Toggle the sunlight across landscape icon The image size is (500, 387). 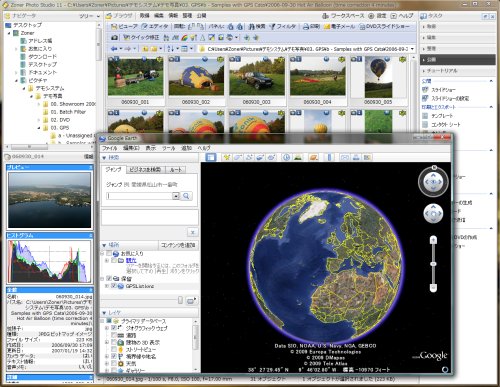[297, 157]
